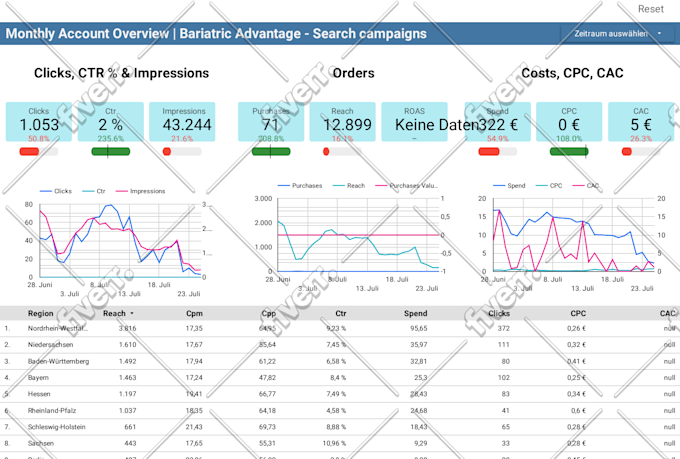This screenshot has width=680, height=459.
Task: Toggle the CAC series in costs chart legend
Action: (586, 186)
